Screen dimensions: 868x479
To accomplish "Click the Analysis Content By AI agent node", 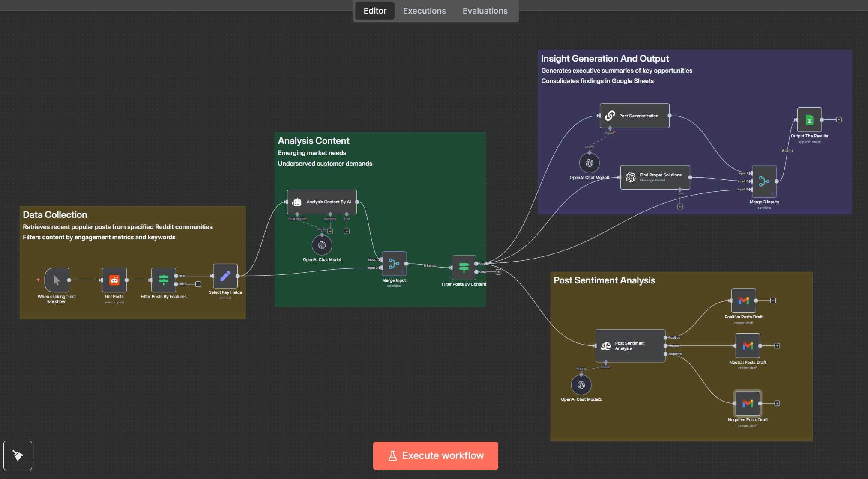I will [x=322, y=202].
